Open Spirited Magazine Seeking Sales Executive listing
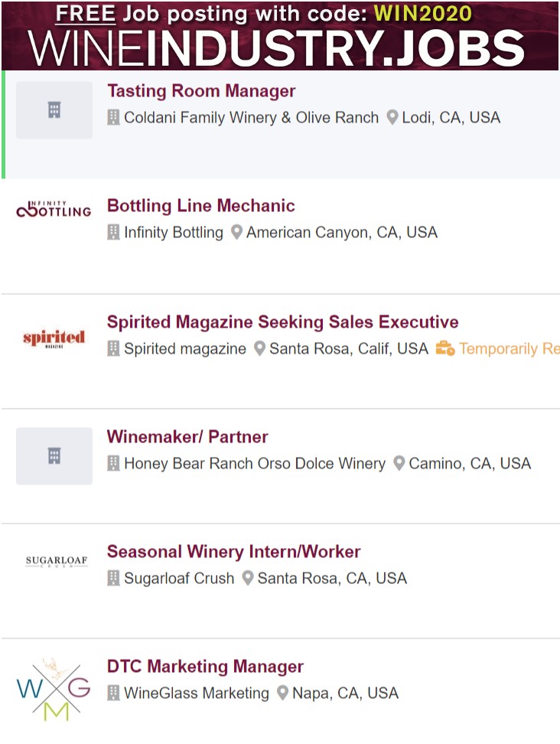 282,322
